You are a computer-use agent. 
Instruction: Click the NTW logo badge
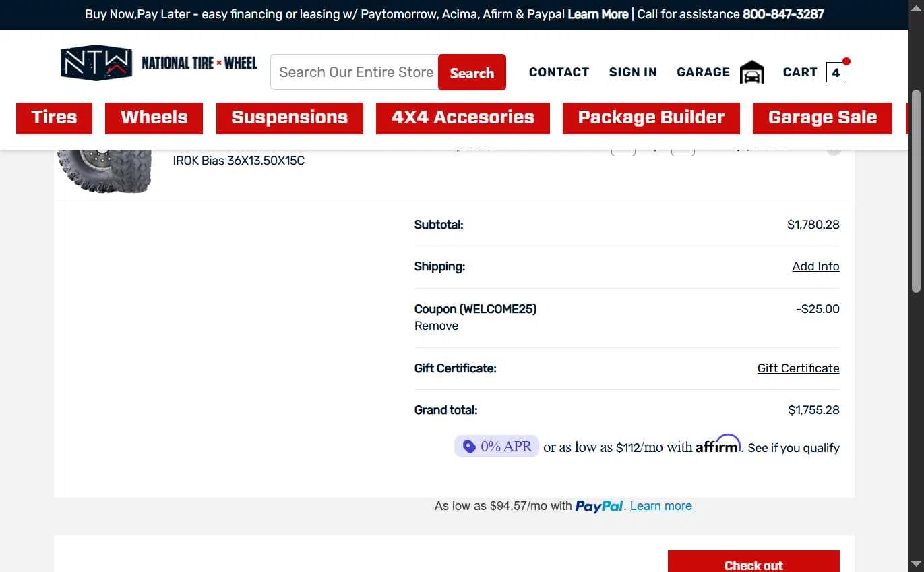[96, 63]
